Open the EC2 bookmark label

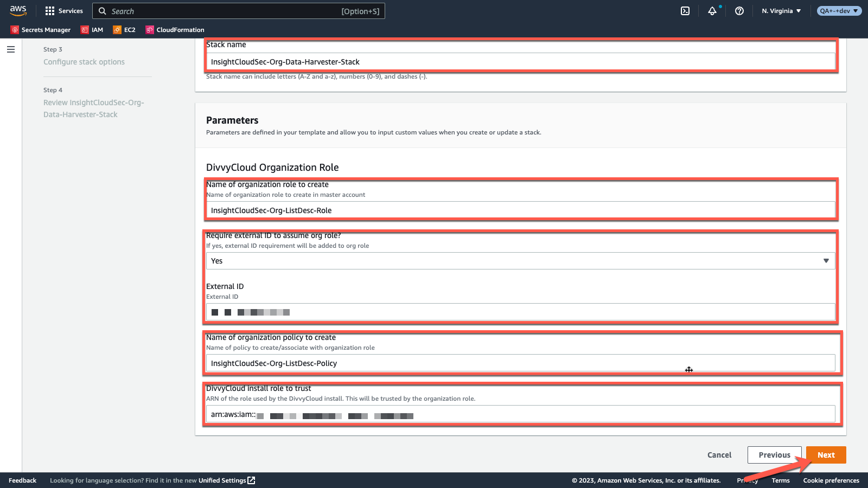(130, 30)
